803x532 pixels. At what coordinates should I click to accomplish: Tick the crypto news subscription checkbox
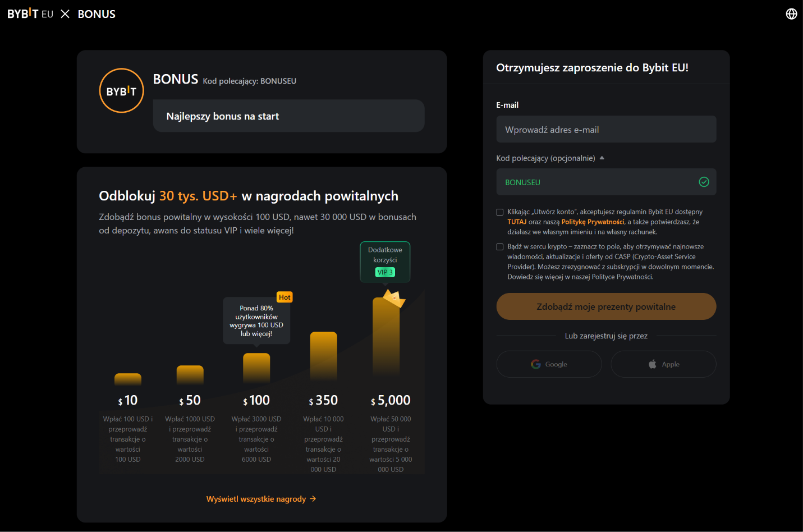(x=499, y=247)
